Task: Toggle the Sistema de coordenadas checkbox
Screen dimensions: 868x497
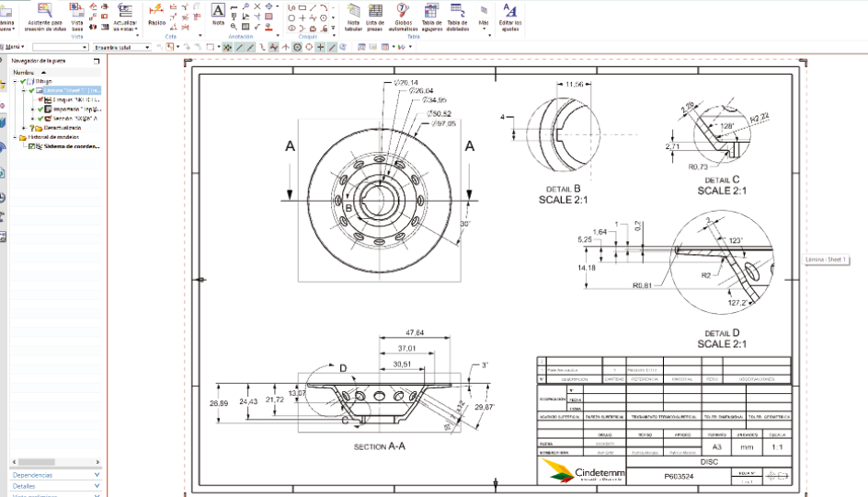Action: click(32, 146)
